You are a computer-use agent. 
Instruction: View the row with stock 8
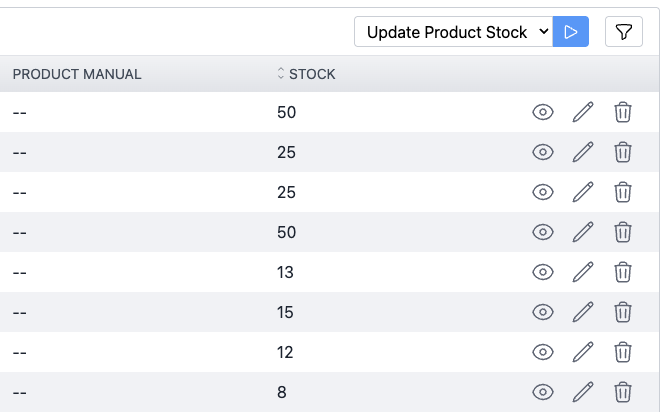(x=543, y=392)
